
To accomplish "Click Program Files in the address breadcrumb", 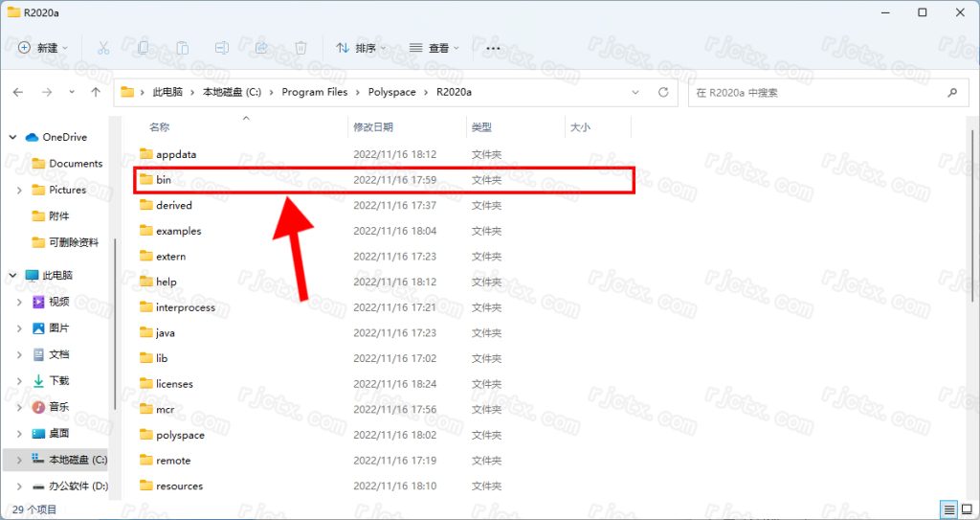I will (315, 93).
